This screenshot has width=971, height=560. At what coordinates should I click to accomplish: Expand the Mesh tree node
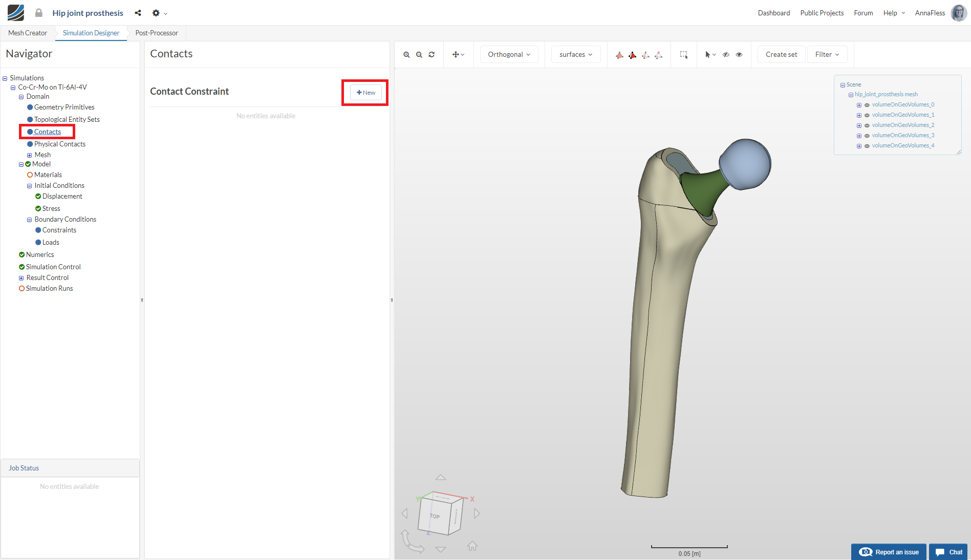[30, 155]
